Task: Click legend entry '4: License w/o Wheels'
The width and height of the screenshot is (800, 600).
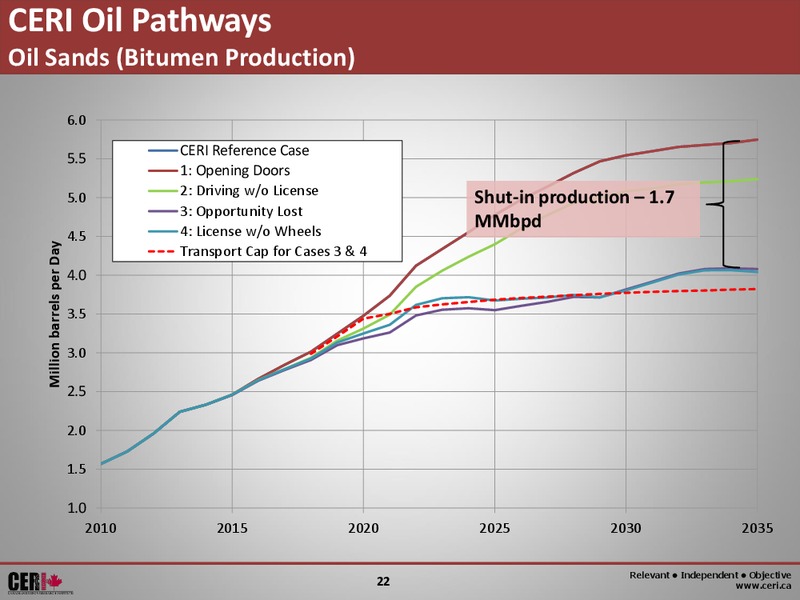Action: tap(251, 231)
